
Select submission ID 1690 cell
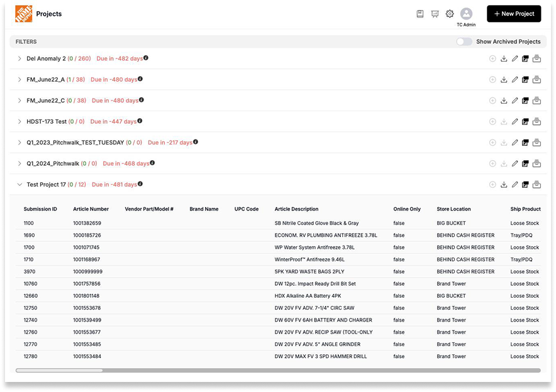pyautogui.click(x=29, y=235)
